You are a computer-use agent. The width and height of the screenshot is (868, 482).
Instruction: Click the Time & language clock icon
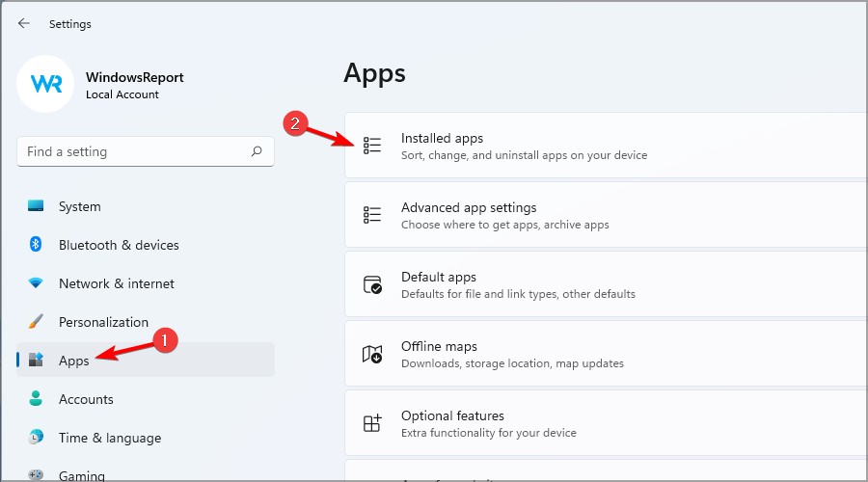pyautogui.click(x=36, y=438)
